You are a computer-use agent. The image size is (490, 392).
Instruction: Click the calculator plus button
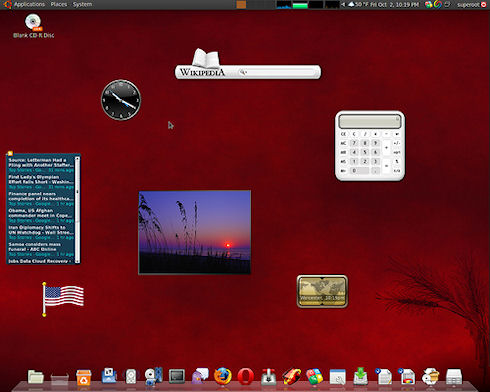coord(387,147)
